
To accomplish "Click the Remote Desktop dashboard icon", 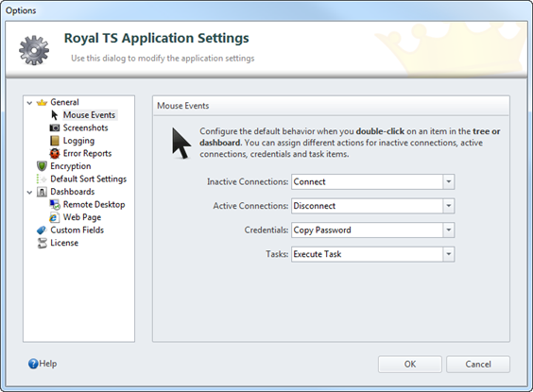I will (55, 204).
